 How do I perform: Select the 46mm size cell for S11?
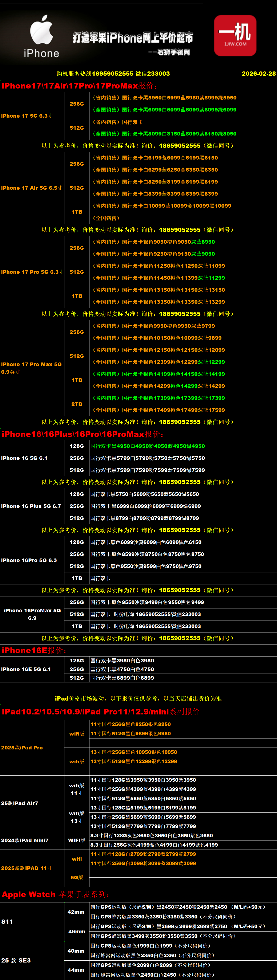click(77, 931)
